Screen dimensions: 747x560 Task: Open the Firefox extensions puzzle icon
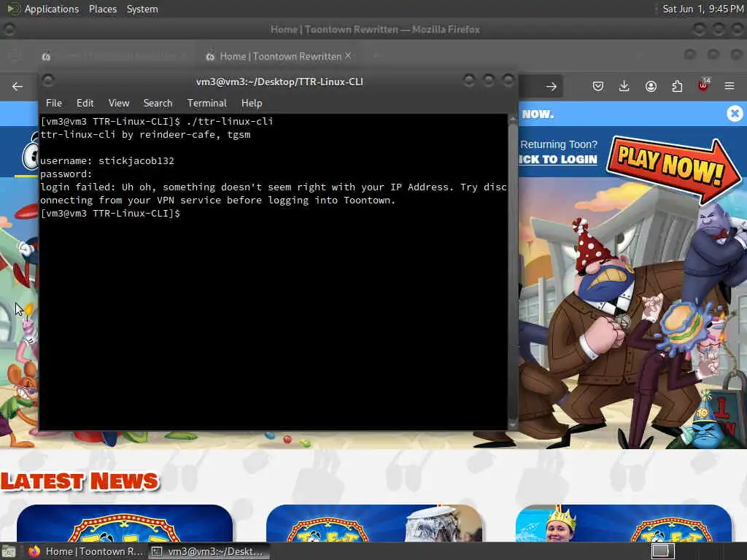click(x=677, y=86)
